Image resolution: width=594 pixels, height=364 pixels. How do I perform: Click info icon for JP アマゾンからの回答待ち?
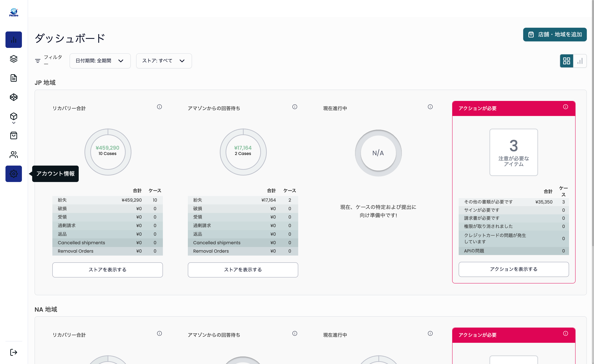(x=295, y=107)
